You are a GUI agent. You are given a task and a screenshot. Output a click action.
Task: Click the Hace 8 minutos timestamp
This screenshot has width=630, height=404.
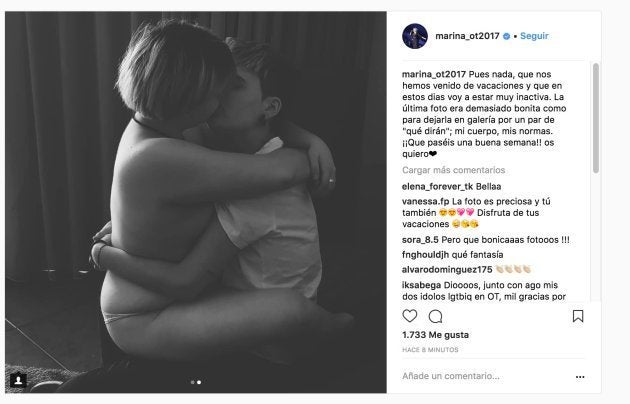pos(430,350)
